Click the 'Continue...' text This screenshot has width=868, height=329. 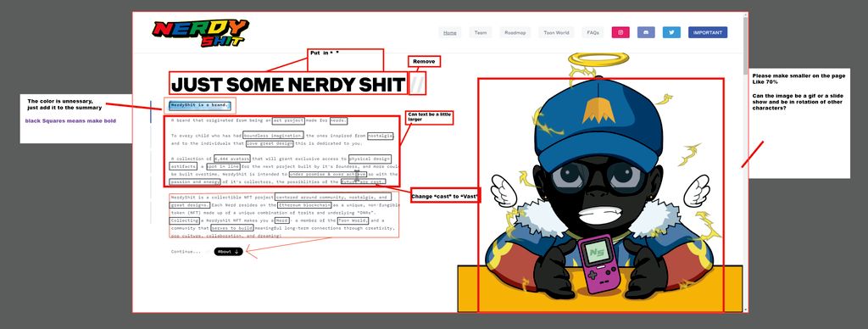pos(186,252)
